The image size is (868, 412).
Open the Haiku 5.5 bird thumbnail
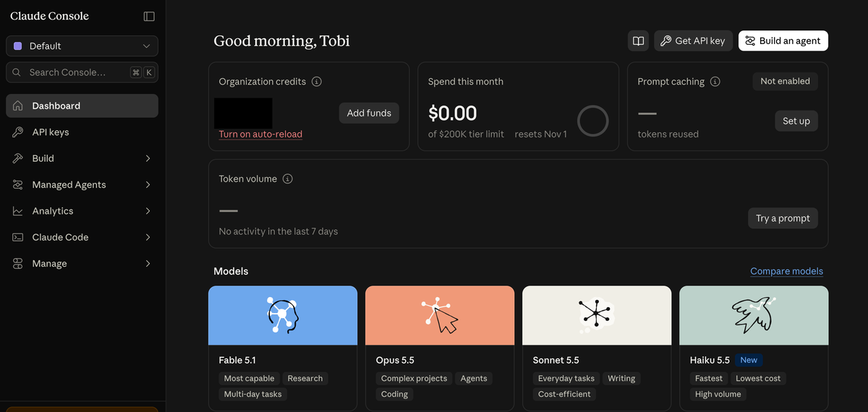[x=754, y=316]
